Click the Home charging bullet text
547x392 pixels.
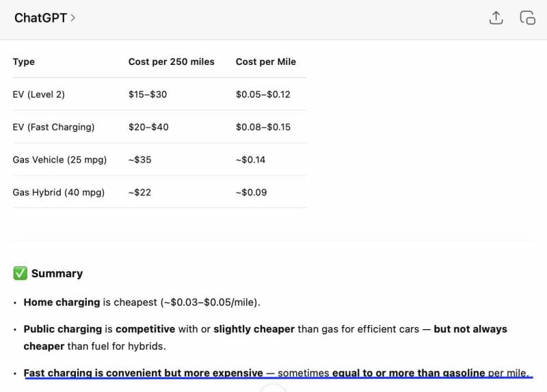pyautogui.click(x=142, y=302)
